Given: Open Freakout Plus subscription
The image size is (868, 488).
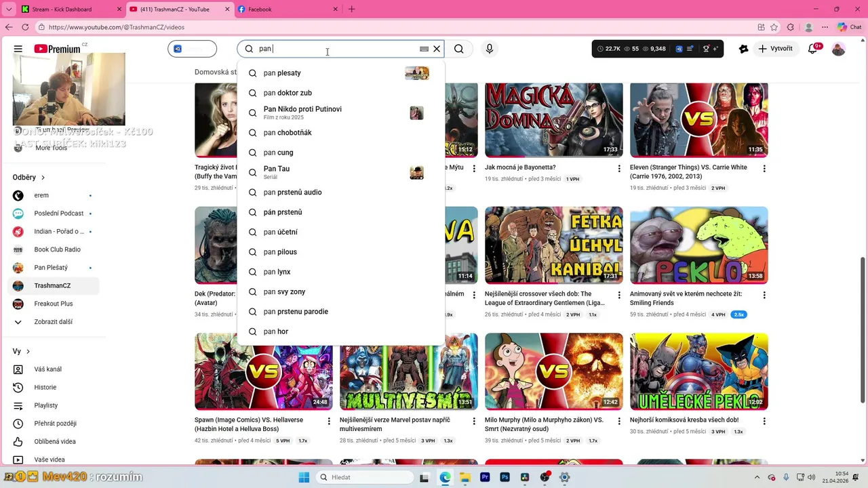Looking at the screenshot, I should [53, 304].
